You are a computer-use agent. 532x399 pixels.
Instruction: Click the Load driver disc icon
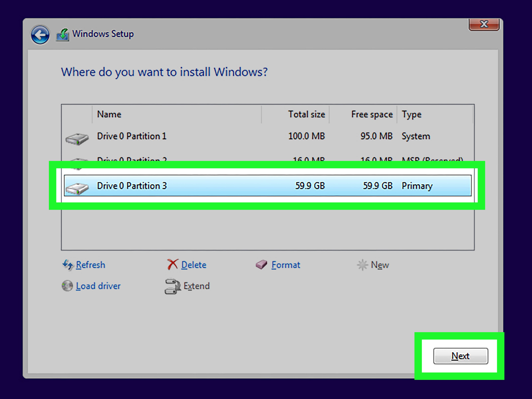[67, 286]
